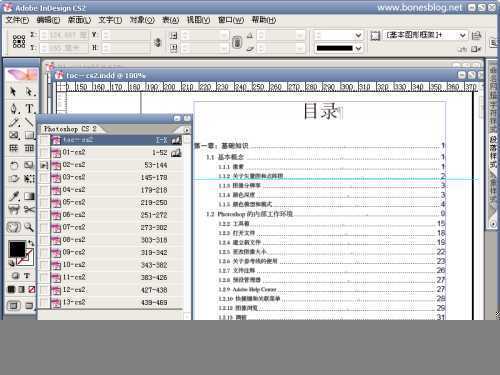
Task: Select the Shear tool
Action: (14, 179)
